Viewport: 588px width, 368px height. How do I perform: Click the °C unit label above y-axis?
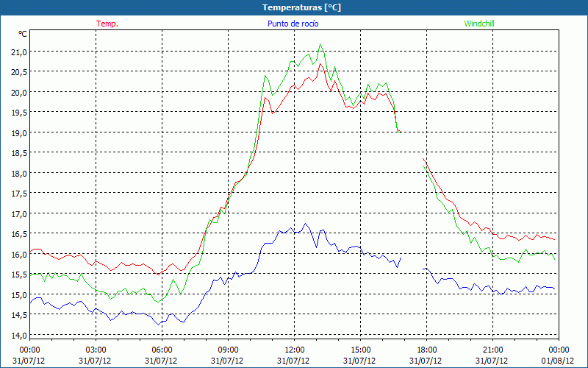pyautogui.click(x=22, y=34)
